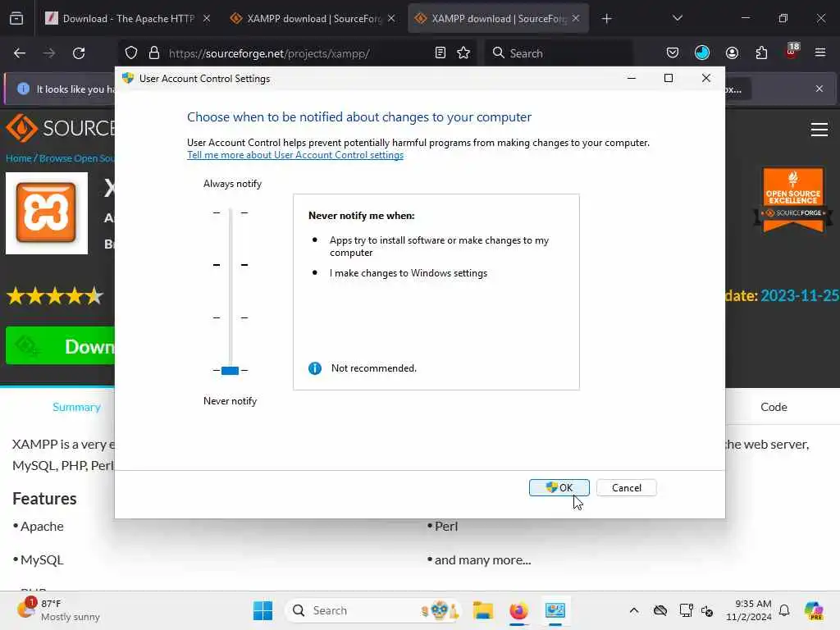
Task: Bookmark this page with star icon
Action: [463, 53]
